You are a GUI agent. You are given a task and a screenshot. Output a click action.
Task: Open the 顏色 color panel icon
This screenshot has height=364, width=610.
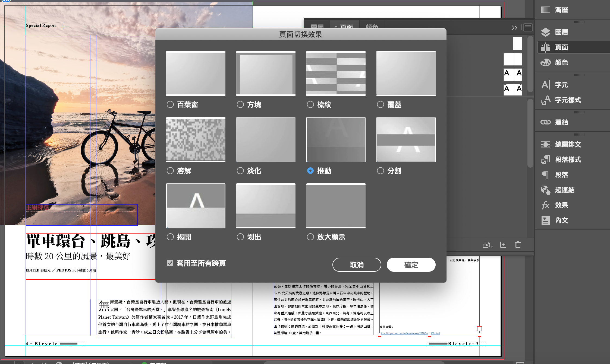545,63
